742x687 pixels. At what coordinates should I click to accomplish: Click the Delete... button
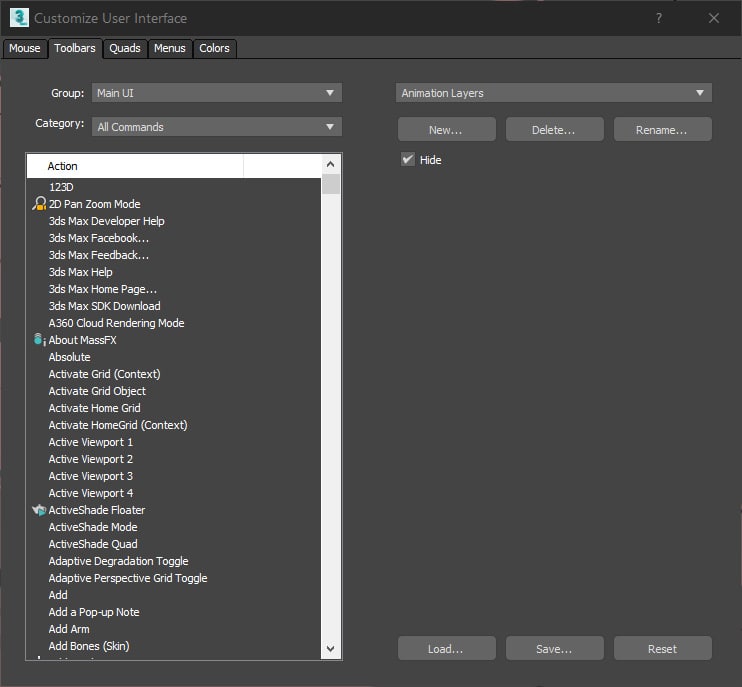pyautogui.click(x=555, y=129)
